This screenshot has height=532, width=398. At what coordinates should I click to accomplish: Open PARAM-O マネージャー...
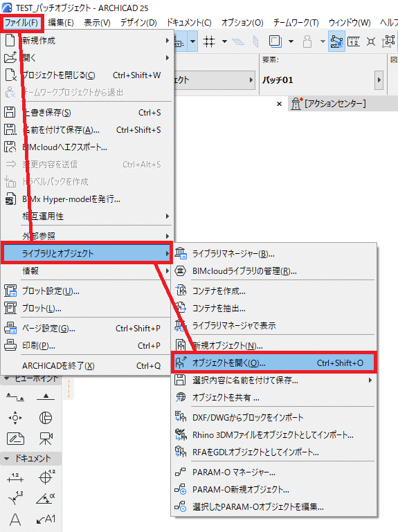273,473
